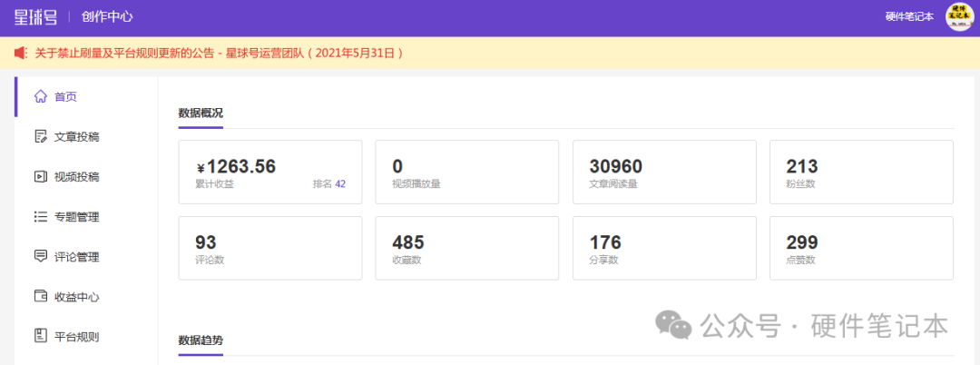Select the 文章阅读量 statistics card
This screenshot has width=980, height=365.
click(664, 172)
